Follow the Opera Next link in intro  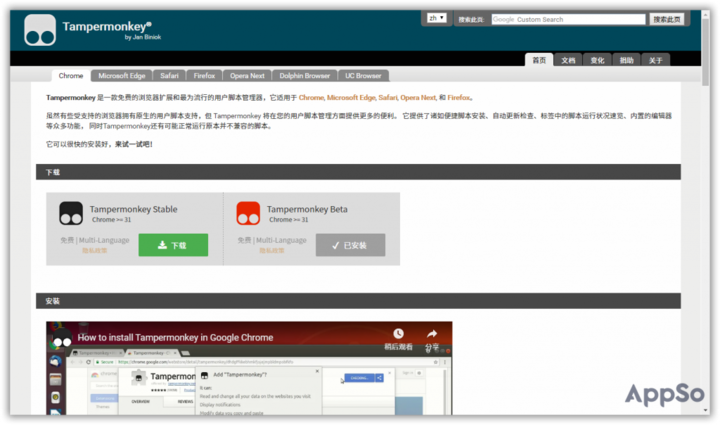click(418, 97)
